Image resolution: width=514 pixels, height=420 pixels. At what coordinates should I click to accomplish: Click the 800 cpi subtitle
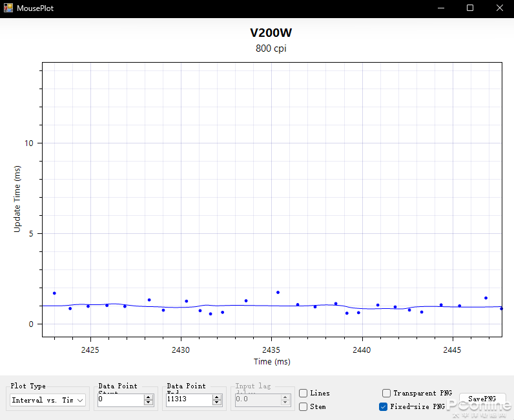(271, 48)
